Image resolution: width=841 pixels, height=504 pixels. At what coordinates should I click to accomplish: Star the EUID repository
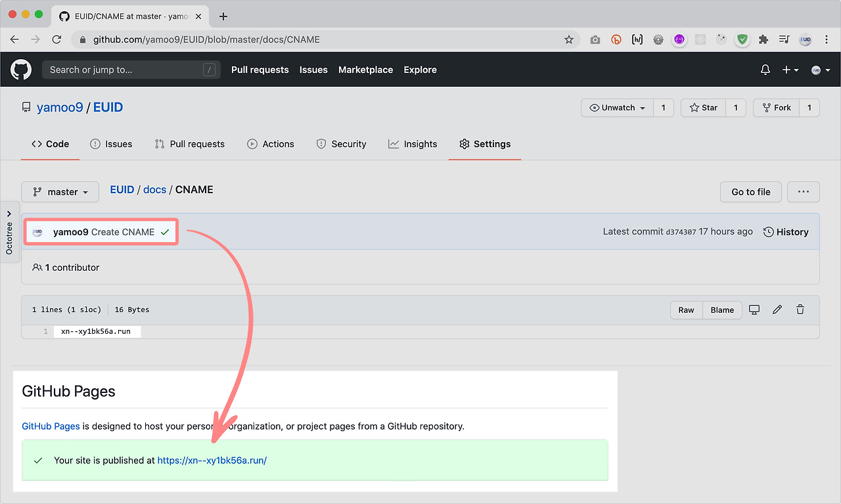703,108
